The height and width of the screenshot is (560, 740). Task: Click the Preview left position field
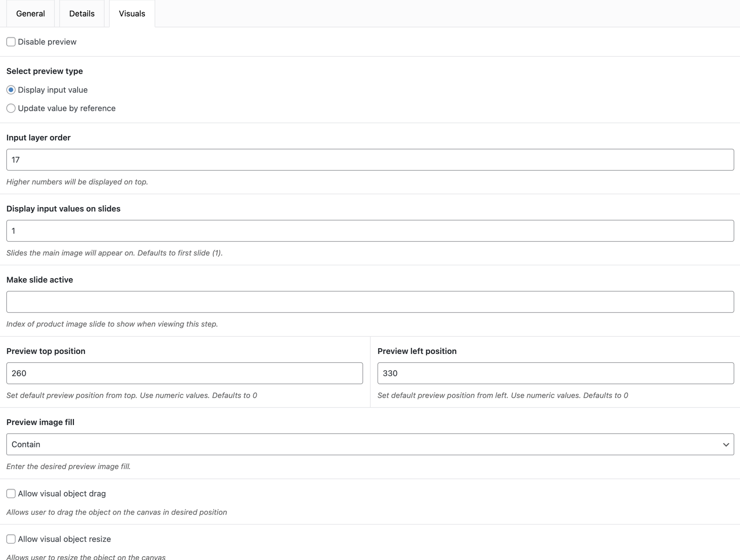click(555, 373)
